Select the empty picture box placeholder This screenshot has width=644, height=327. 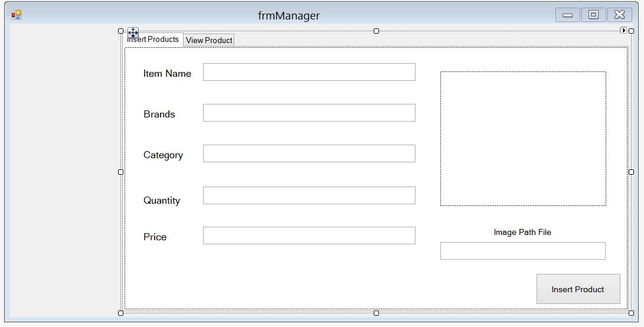click(x=522, y=139)
